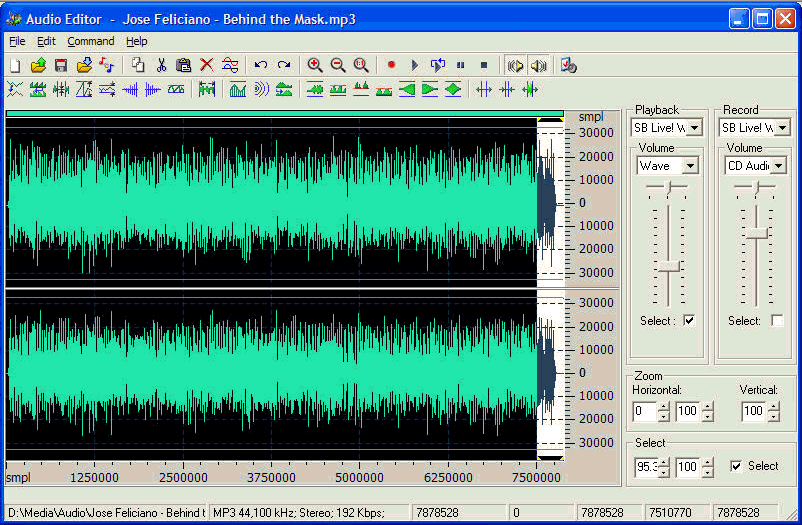The width and height of the screenshot is (802, 525).
Task: Click the Playback volume slider handle
Action: tap(669, 267)
